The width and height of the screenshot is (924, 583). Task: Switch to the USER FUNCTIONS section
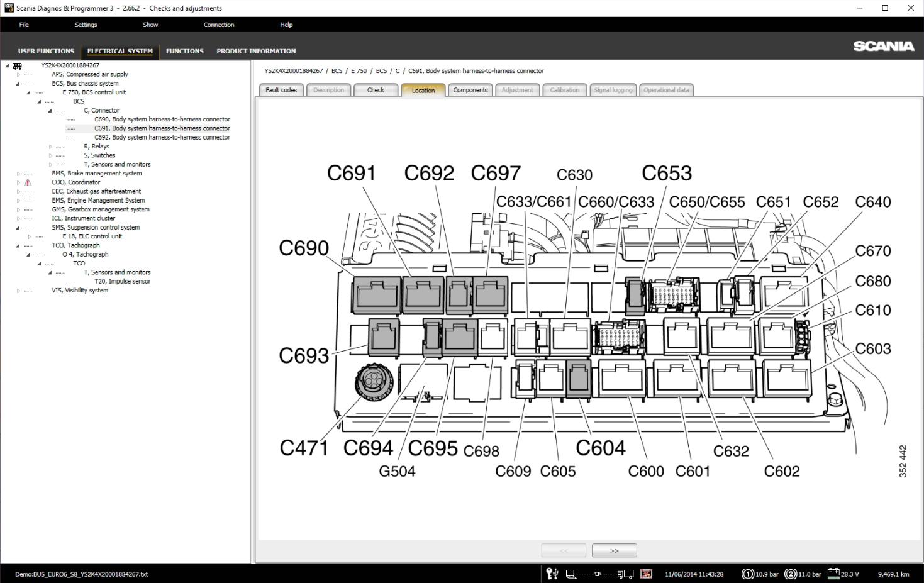pos(46,52)
